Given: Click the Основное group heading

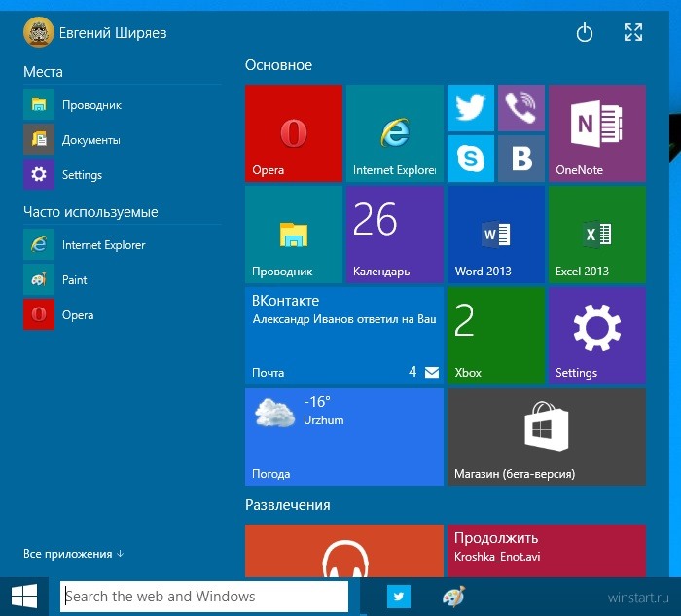Looking at the screenshot, I should point(278,65).
